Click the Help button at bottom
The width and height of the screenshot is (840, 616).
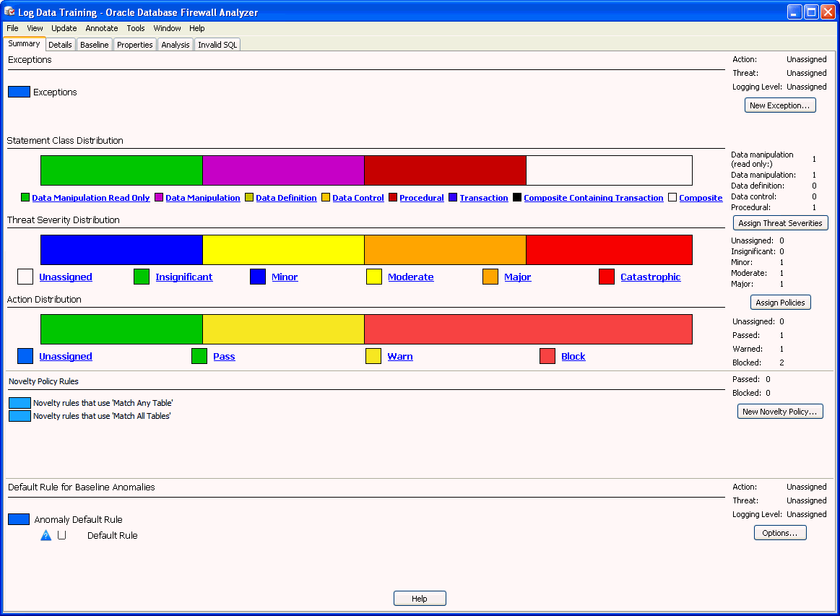coord(420,599)
